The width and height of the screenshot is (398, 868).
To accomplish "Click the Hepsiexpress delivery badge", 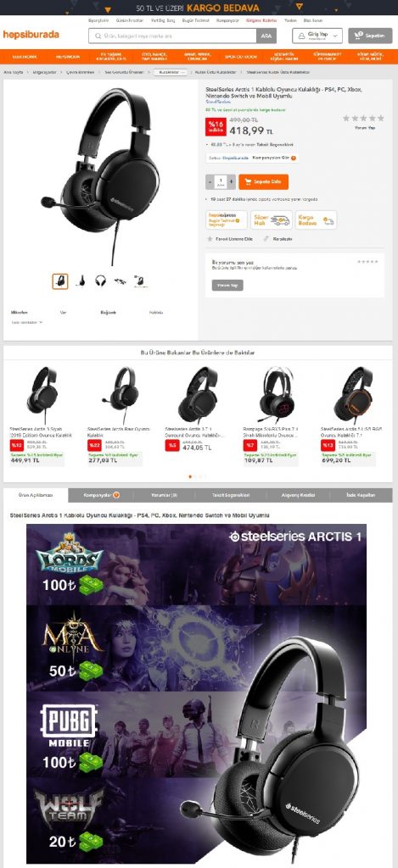I will 227,220.
